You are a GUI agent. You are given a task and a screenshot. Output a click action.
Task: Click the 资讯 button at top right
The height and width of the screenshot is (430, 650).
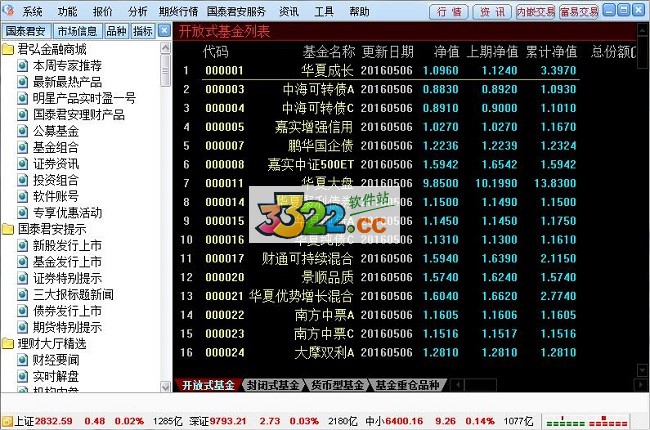click(492, 12)
